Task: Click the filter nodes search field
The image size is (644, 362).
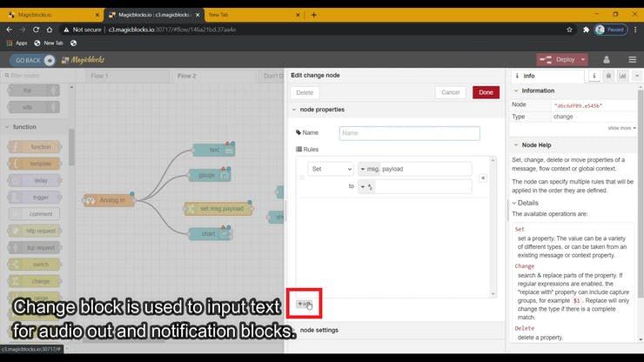Action: pyautogui.click(x=37, y=76)
